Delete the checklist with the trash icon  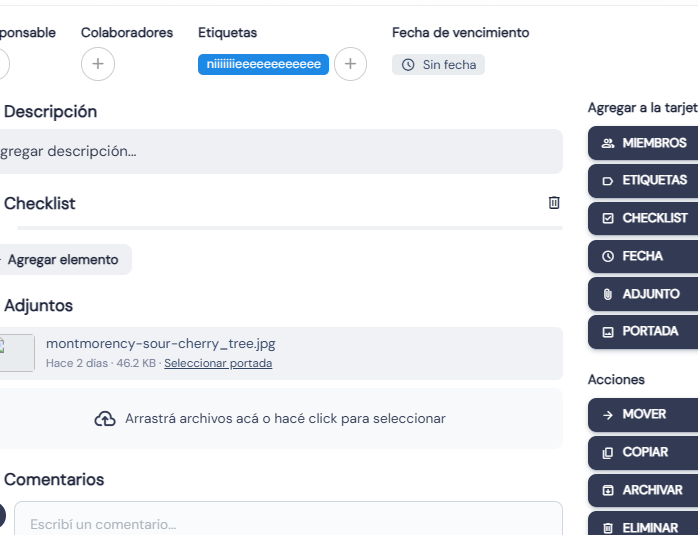click(x=554, y=203)
